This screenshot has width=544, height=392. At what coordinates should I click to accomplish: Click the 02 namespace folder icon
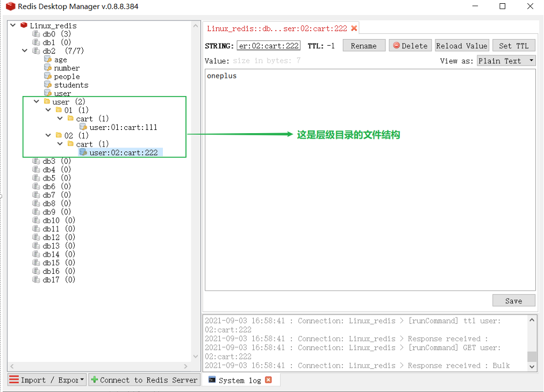coord(59,135)
